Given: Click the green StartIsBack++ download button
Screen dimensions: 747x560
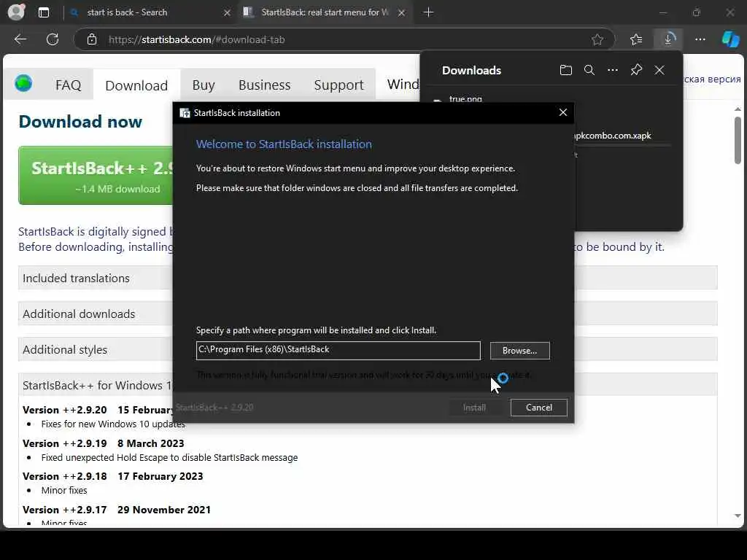Looking at the screenshot, I should click(96, 176).
